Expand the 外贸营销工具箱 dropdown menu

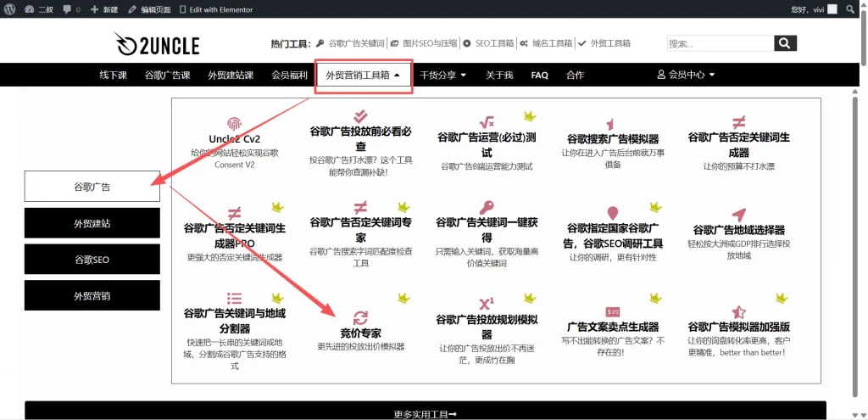(363, 76)
